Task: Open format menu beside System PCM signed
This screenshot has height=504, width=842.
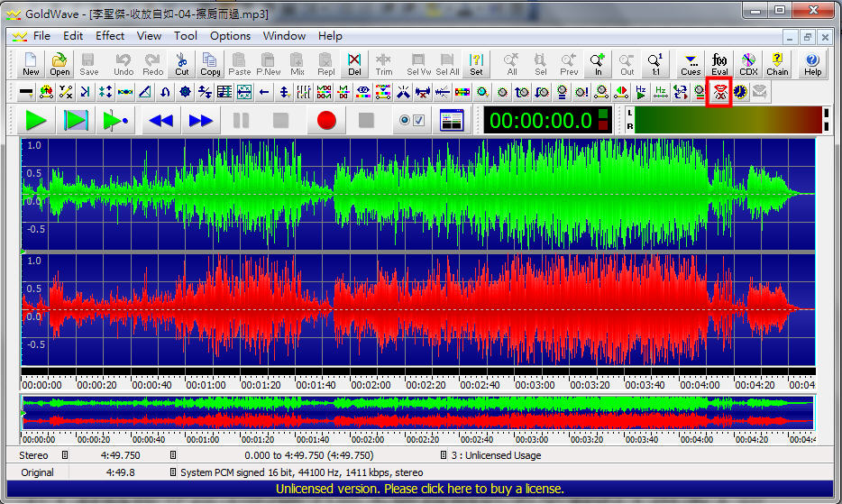Action: (172, 472)
